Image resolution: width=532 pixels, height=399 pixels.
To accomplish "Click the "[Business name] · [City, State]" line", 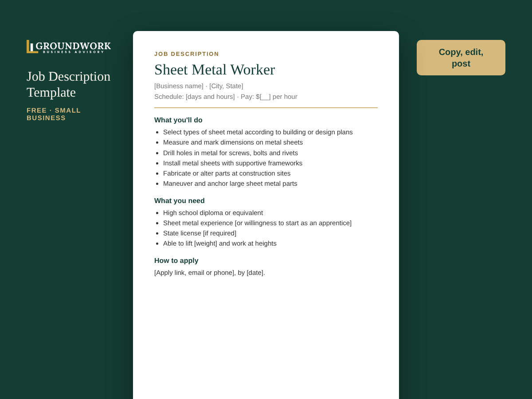I will tap(199, 86).
